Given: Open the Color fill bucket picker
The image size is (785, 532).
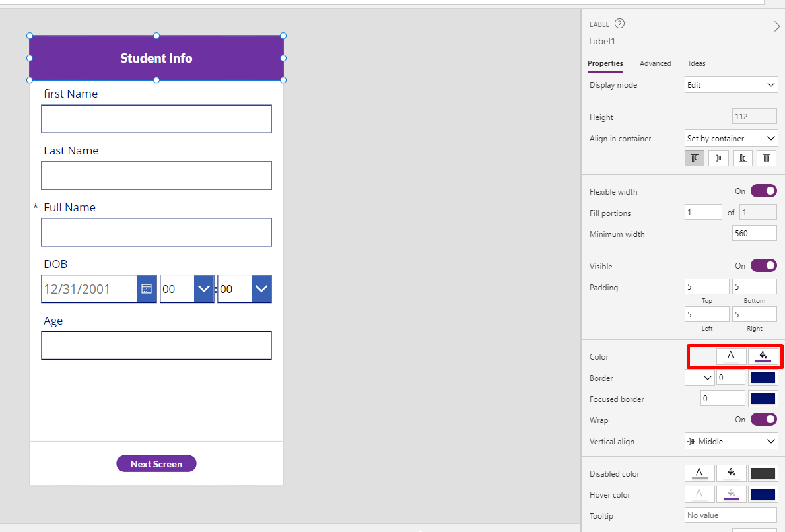Looking at the screenshot, I should pos(763,356).
